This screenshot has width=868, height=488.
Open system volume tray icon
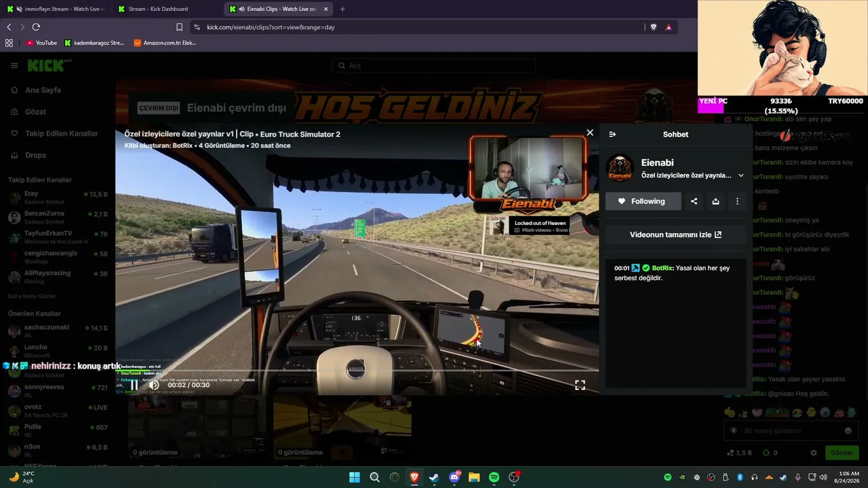(x=824, y=477)
